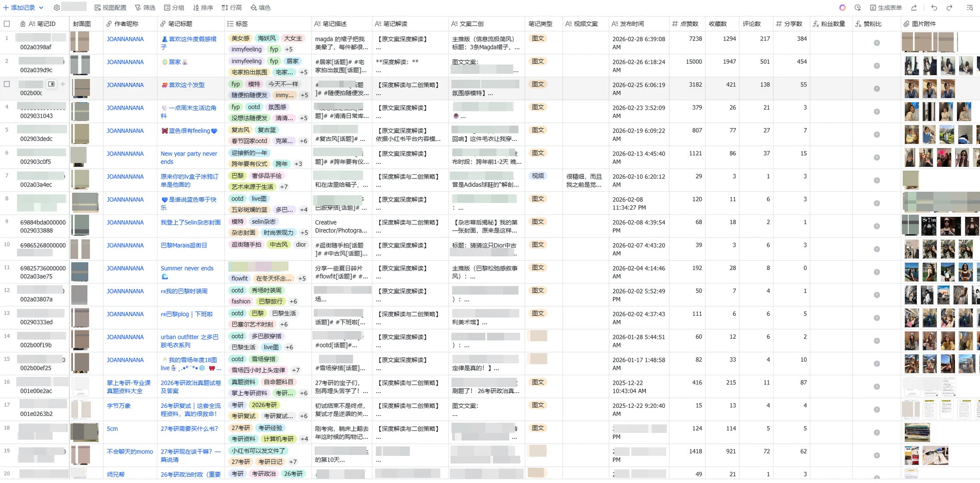Click the 添加记录 button
Viewport: 980px width, 483px height.
19,8
